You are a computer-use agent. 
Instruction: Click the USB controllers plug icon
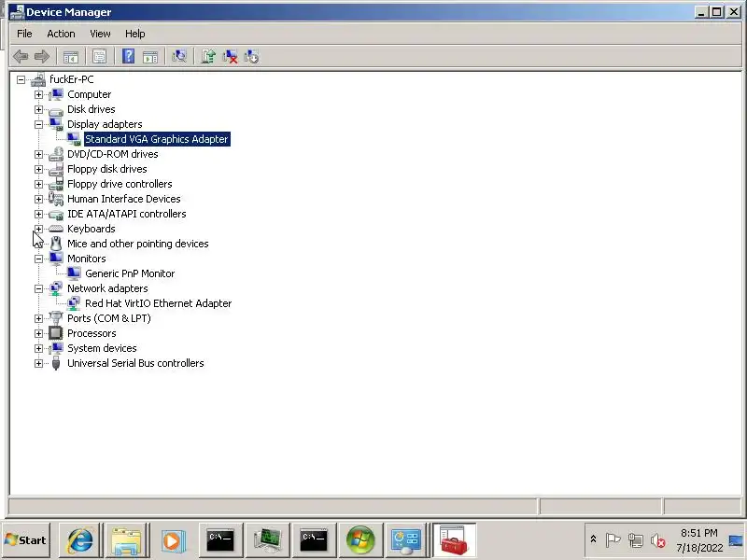pyautogui.click(x=56, y=363)
